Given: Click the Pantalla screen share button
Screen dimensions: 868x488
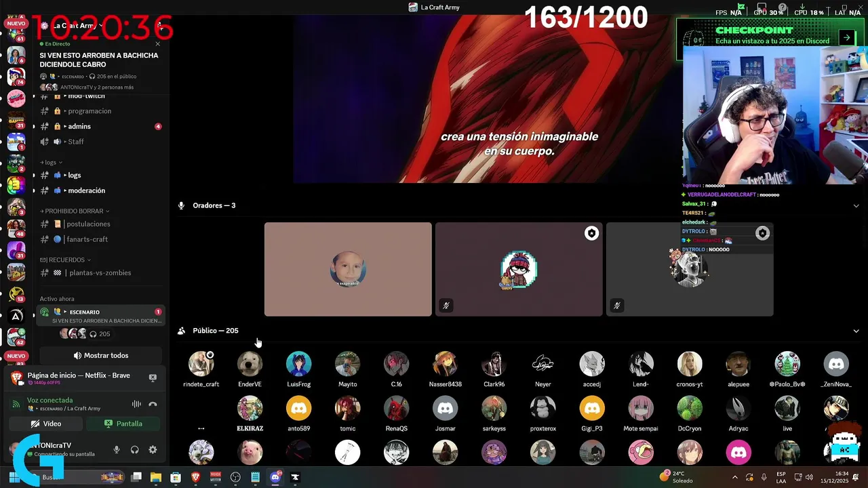Looking at the screenshot, I should [123, 424].
